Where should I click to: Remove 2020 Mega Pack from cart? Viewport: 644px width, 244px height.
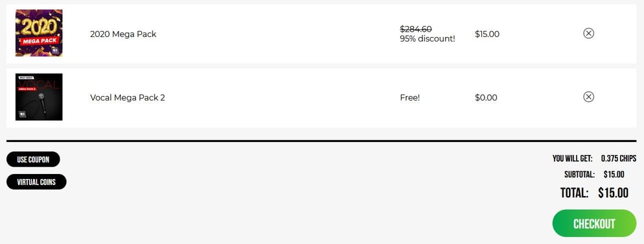click(588, 33)
